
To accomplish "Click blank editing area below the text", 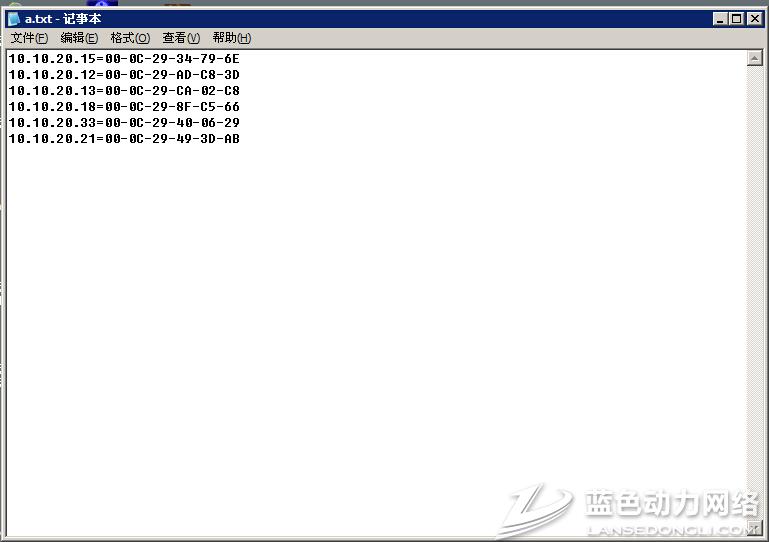I will click(x=370, y=330).
